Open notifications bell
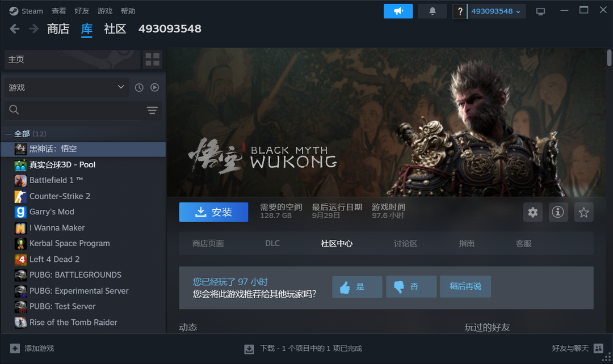The width and height of the screenshot is (613, 364). tap(432, 11)
